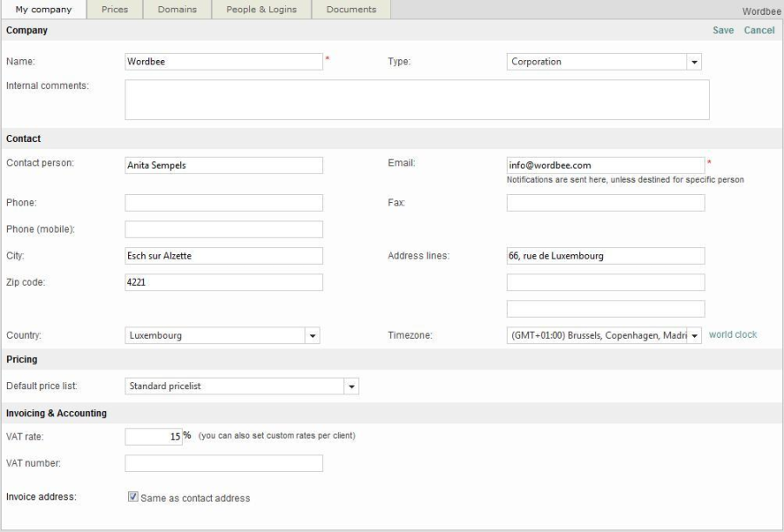Image resolution: width=784 pixels, height=532 pixels.
Task: Click the Cancel link
Action: (x=759, y=30)
